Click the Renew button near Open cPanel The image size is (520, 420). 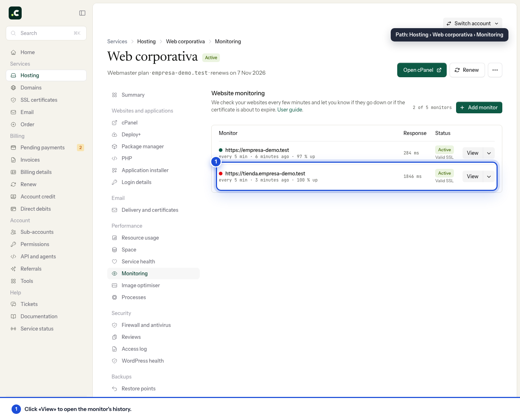467,70
